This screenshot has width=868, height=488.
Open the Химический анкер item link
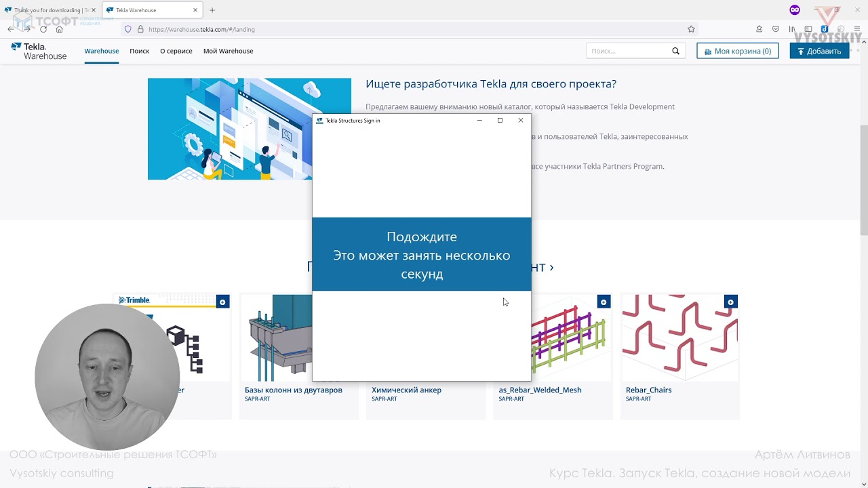tap(406, 390)
